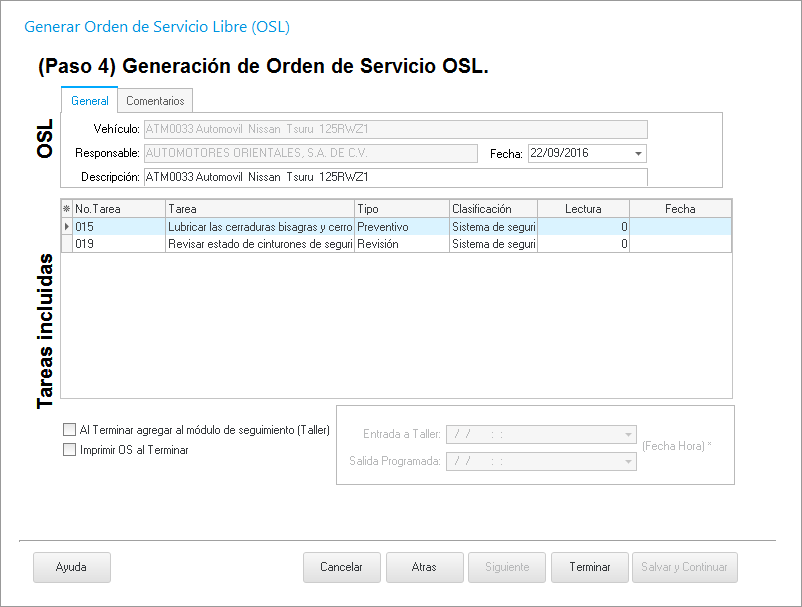This screenshot has height=607, width=802.
Task: Check 'Imprimir OS al Terminar' option
Action: tap(70, 450)
